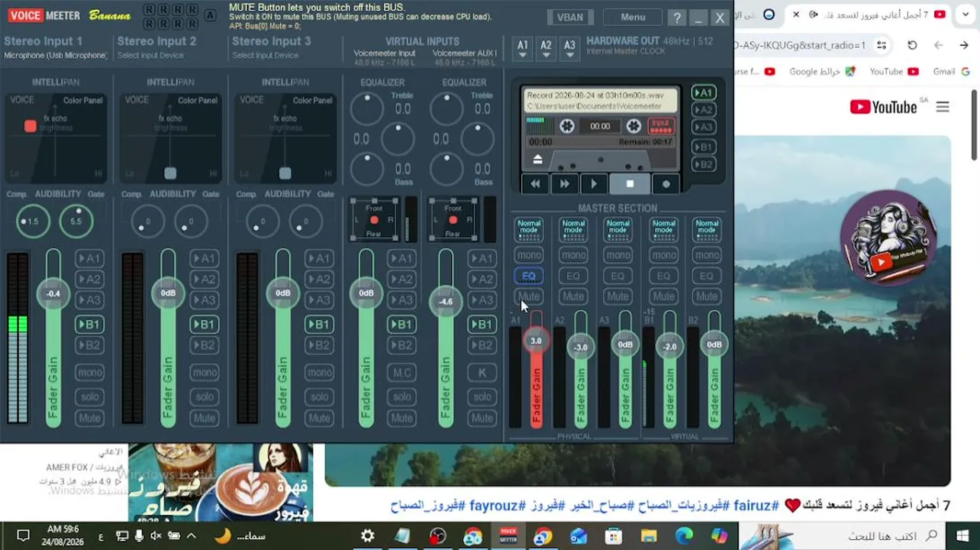Show hidden system tray icons
The image size is (980, 550).
(191, 536)
